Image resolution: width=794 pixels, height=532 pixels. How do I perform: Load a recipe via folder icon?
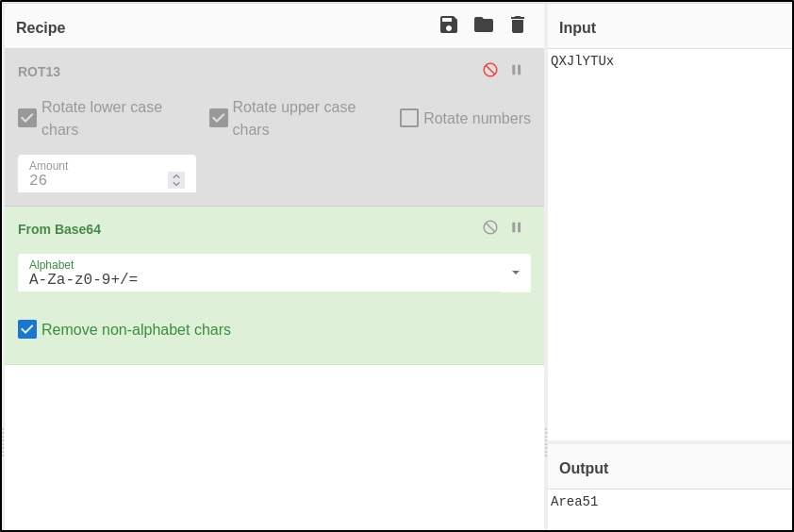[484, 25]
